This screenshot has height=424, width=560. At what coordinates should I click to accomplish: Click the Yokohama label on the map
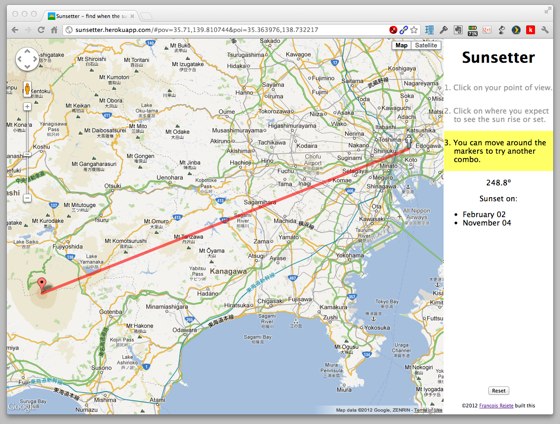pyautogui.click(x=350, y=255)
